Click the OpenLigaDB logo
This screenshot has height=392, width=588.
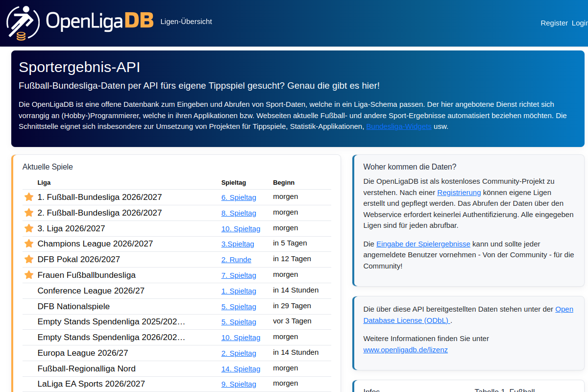coord(80,22)
